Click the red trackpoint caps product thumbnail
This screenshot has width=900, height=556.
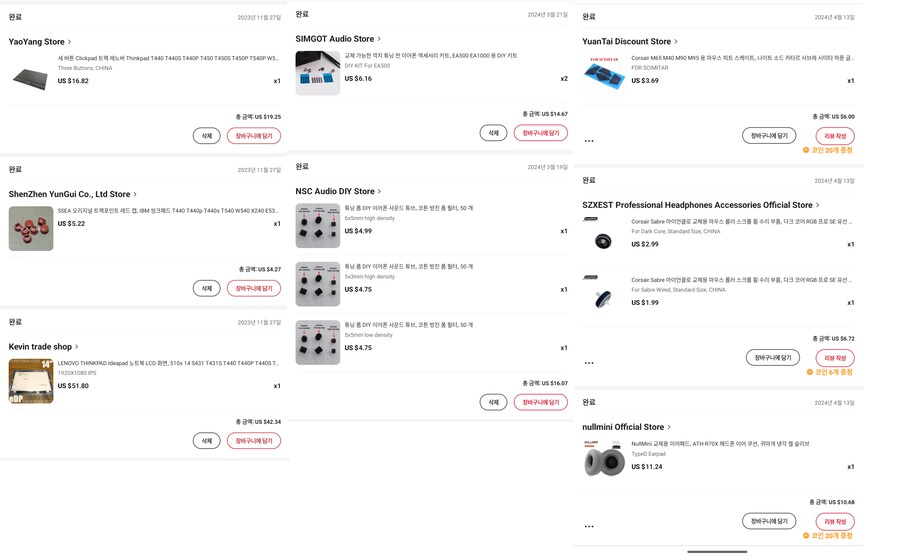[31, 228]
